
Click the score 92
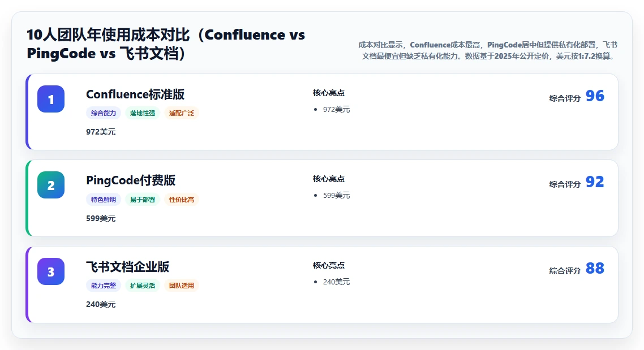(595, 182)
